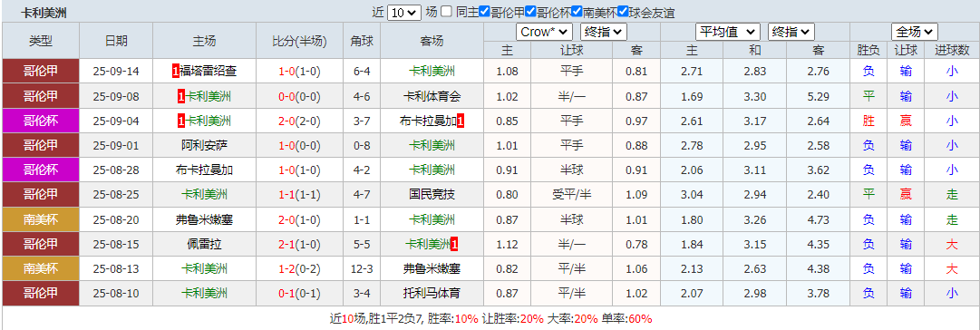Click 弗鲁米嫩塞 away team on 25-08-13
The width and height of the screenshot is (980, 330).
click(432, 268)
